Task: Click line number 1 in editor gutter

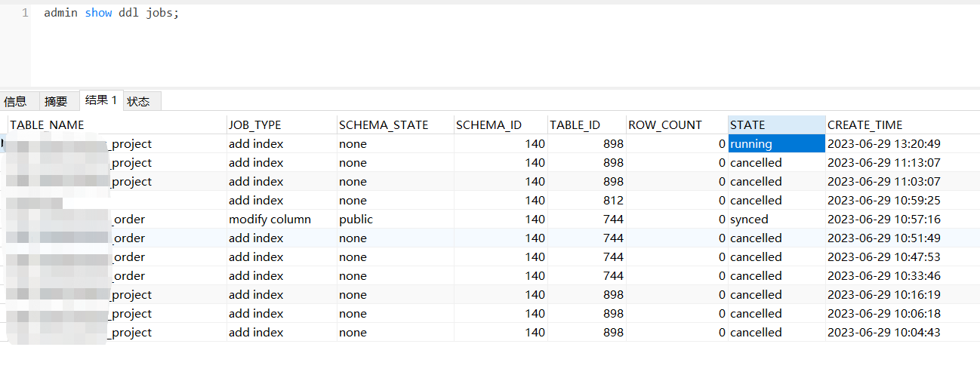Action: pos(25,13)
